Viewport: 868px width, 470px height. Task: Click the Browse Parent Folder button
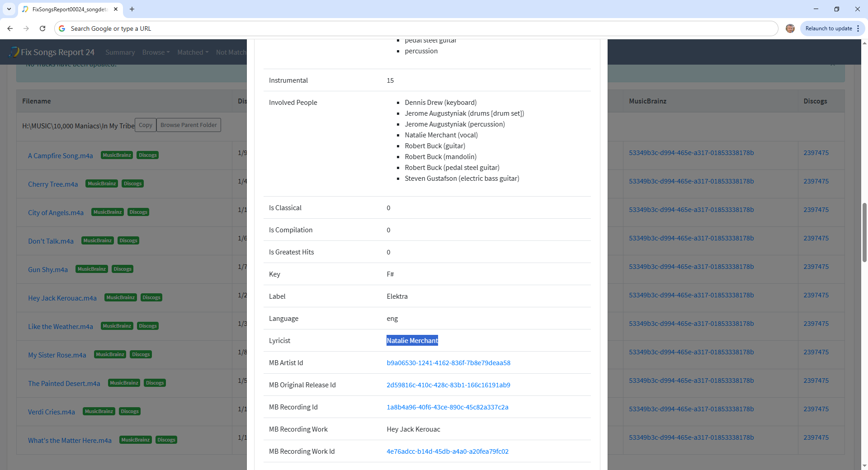pos(189,125)
